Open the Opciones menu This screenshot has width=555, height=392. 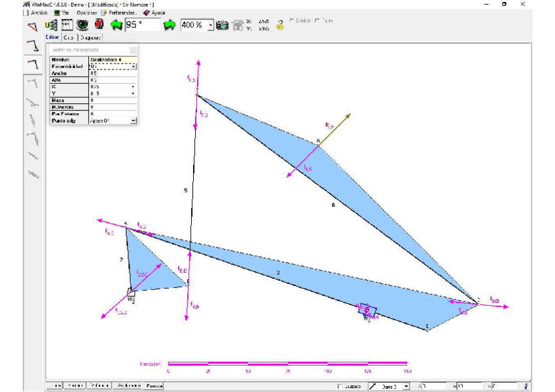coord(86,12)
